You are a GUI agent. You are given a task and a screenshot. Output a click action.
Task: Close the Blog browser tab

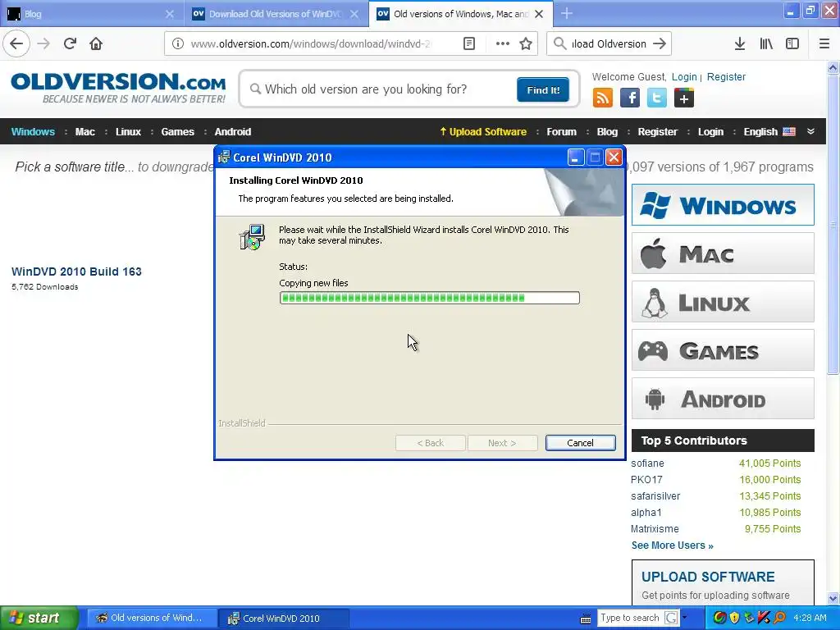[169, 14]
